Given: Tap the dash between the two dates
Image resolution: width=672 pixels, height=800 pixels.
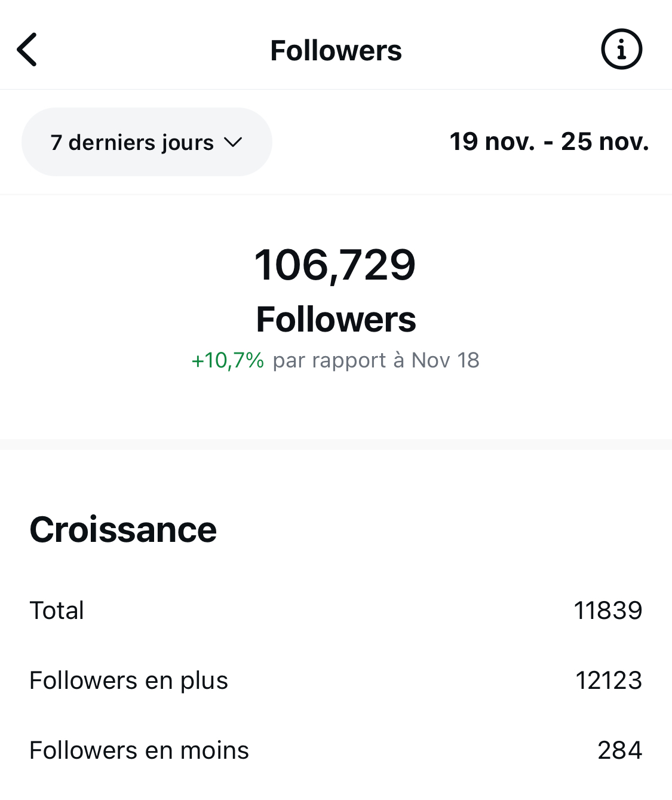Looking at the screenshot, I should 548,143.
